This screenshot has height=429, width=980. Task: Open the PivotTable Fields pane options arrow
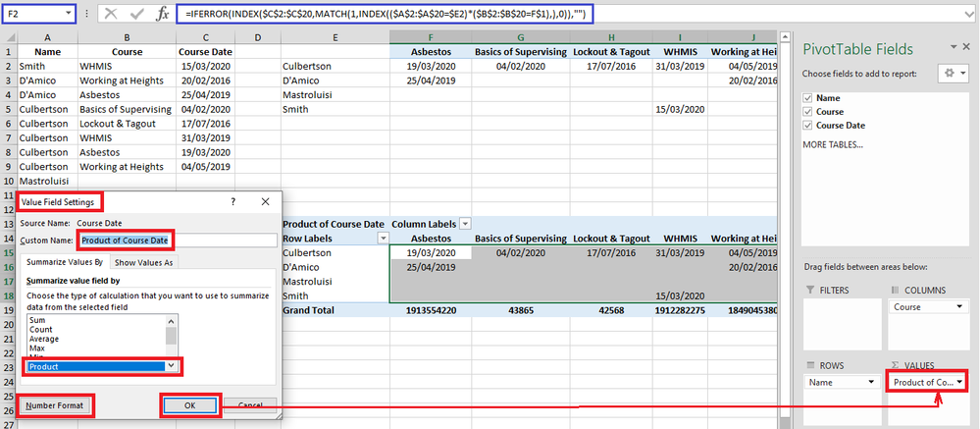pyautogui.click(x=954, y=47)
